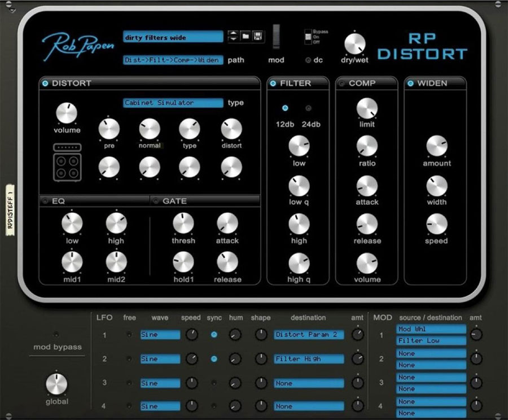508x420 pixels.
Task: Click the dry/wet knob
Action: click(354, 44)
